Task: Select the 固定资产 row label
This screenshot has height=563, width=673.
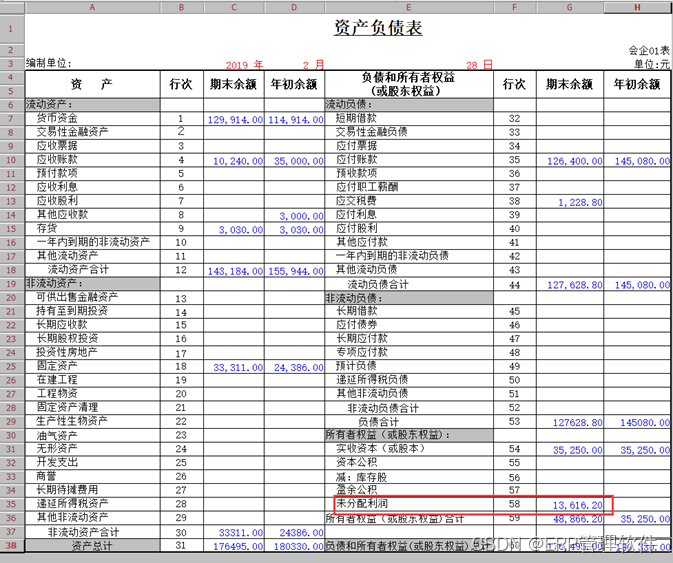Action: pos(57,366)
